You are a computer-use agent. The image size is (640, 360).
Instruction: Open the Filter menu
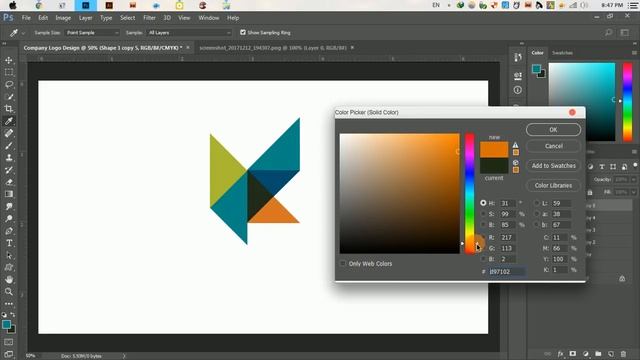pos(149,18)
